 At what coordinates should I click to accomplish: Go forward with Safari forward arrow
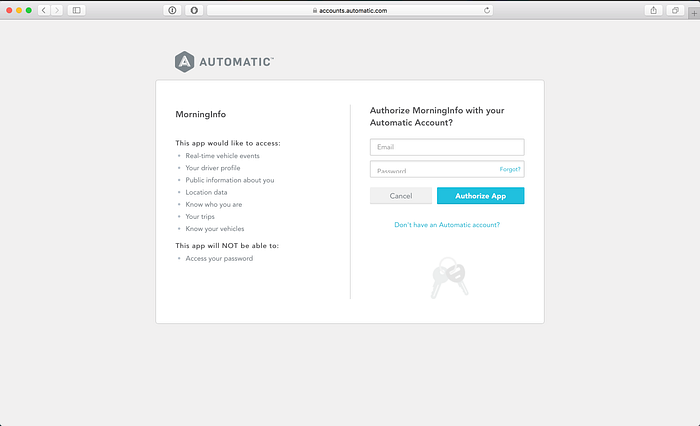[57, 10]
